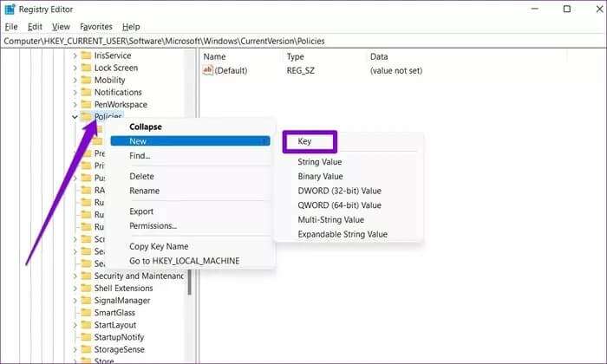
Task: Select DWORD (32-bit) Value option
Action: tap(339, 191)
